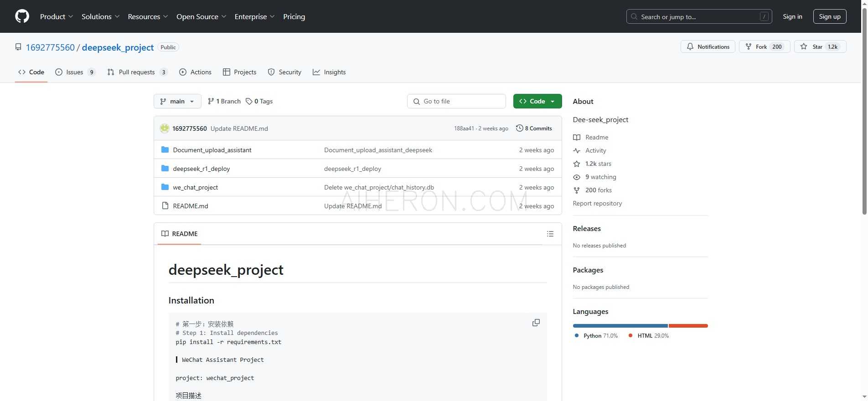Viewport: 868px width, 401px height.
Task: Open the README outline list icon
Action: [550, 234]
